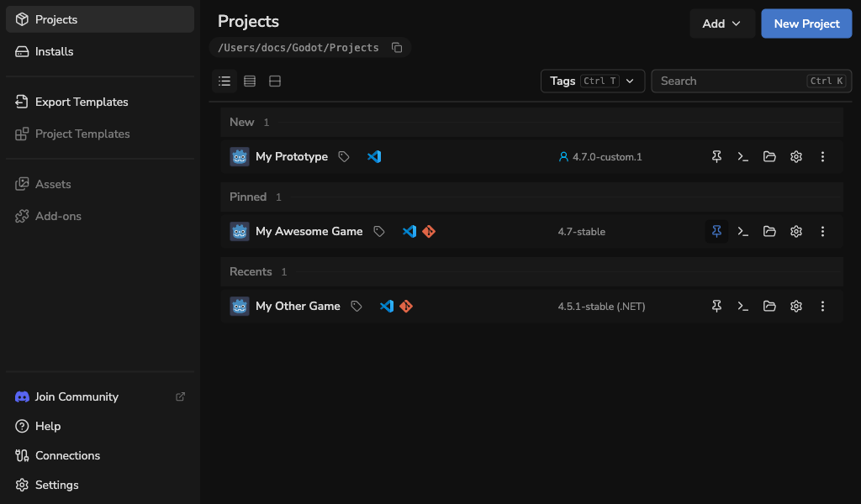Open My Awesome Game in VS Code

tap(409, 232)
